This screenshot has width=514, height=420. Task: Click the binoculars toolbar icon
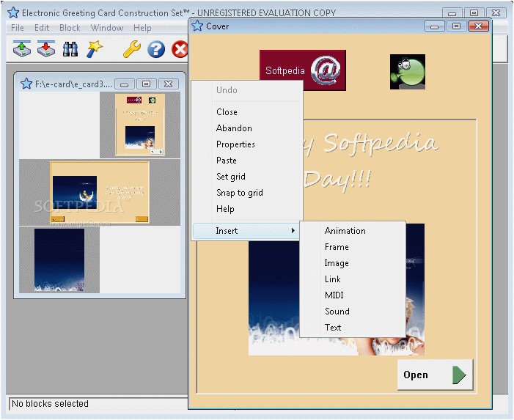70,49
